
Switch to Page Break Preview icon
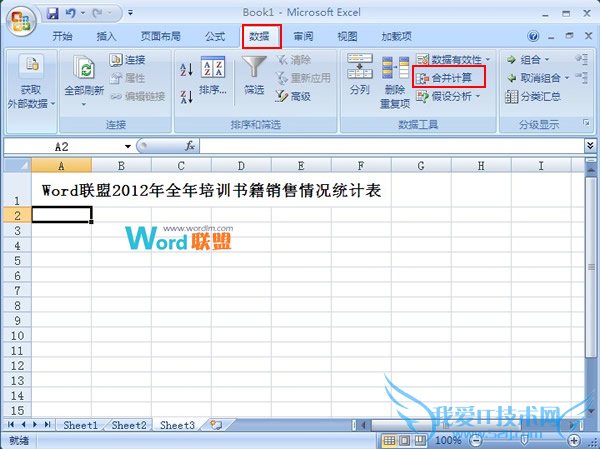(x=420, y=440)
